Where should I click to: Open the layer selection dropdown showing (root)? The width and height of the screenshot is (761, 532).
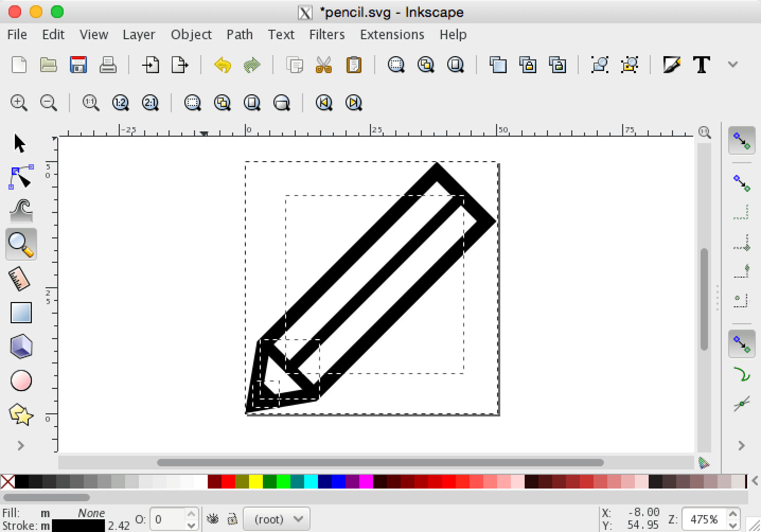click(x=276, y=519)
